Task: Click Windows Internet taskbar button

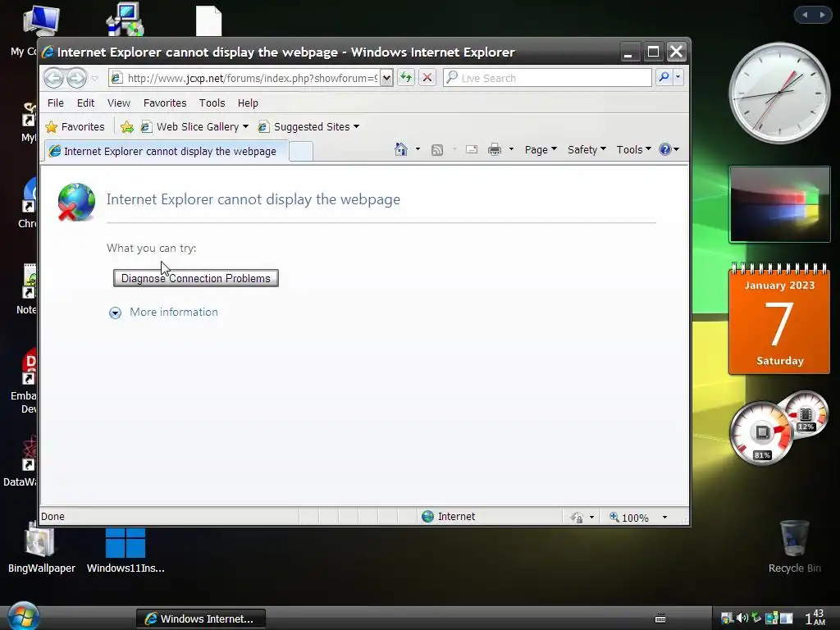Action: (201, 619)
